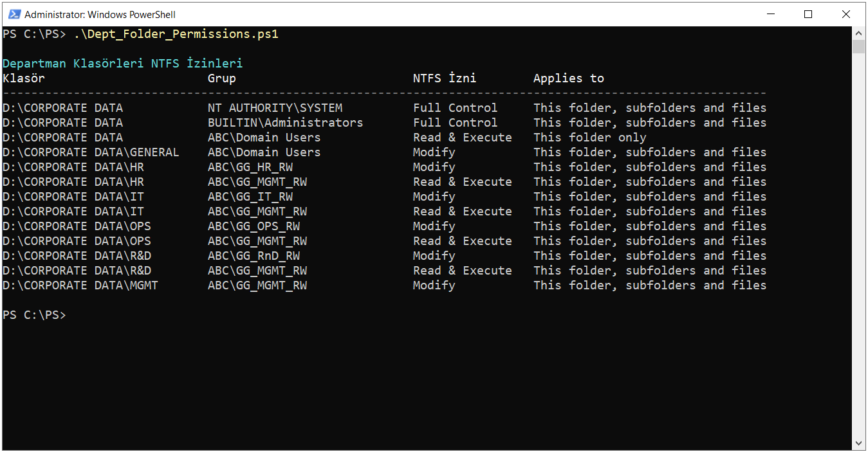Viewport: 868px width, 452px height.
Task: Click 'Modify' permission in GG_OPS_RW row
Action: [x=434, y=226]
